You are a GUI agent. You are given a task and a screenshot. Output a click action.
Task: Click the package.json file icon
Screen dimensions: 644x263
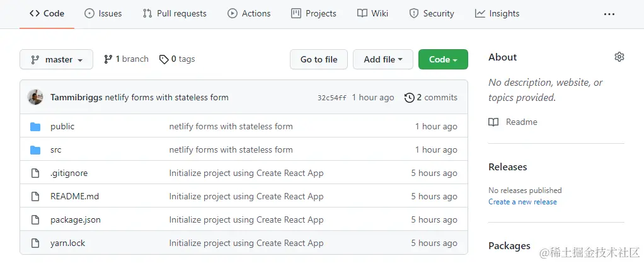click(x=35, y=220)
